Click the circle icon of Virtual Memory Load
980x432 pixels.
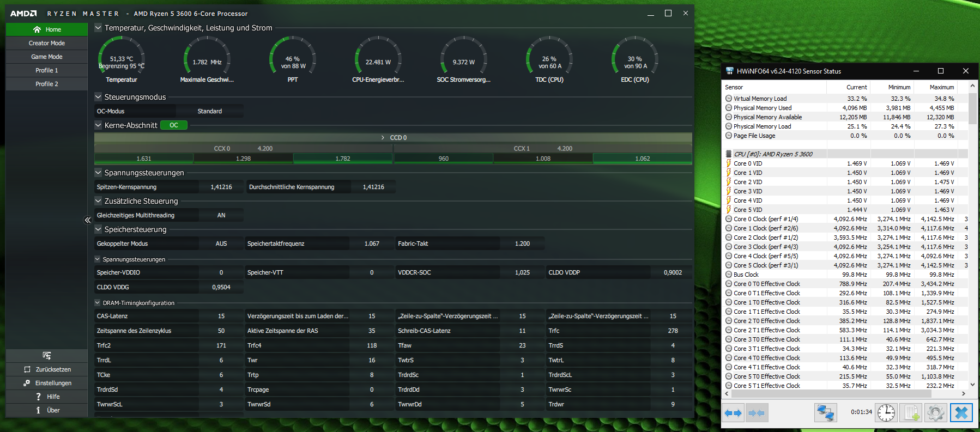point(729,99)
